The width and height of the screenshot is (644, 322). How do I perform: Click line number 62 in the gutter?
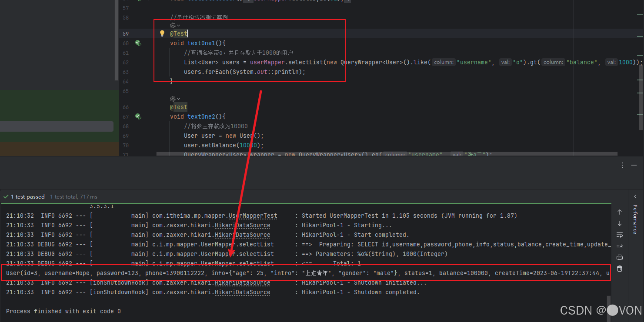pyautogui.click(x=126, y=62)
